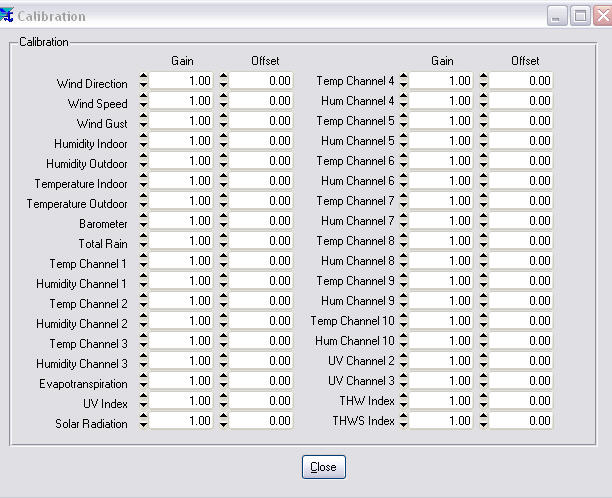Viewport: 612px width, 498px height.
Task: Focus the Humidity Indoor gain field
Action: (x=183, y=141)
